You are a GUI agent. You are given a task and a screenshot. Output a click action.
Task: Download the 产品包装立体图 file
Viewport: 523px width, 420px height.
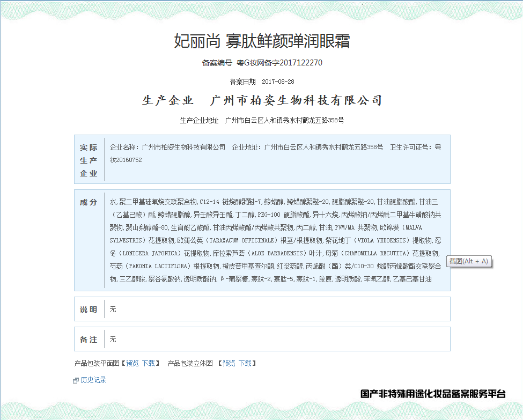click(245, 363)
